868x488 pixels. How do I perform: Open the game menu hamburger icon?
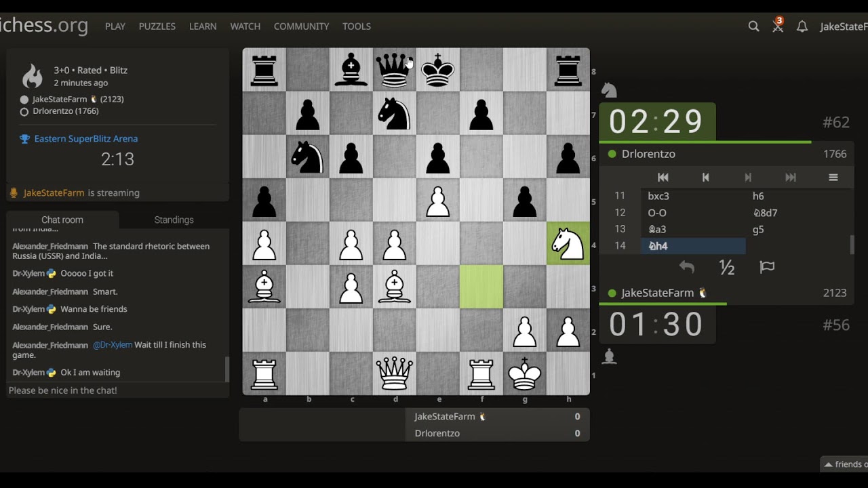pos(833,177)
